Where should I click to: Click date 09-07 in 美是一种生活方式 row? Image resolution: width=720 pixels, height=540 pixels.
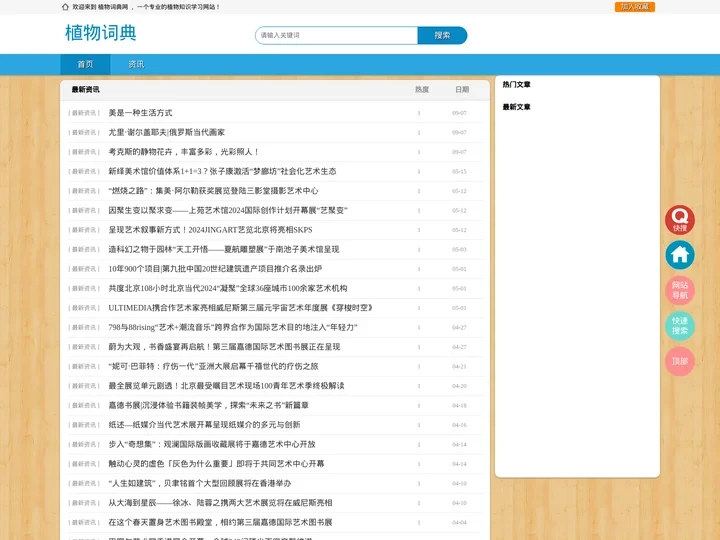(459, 113)
